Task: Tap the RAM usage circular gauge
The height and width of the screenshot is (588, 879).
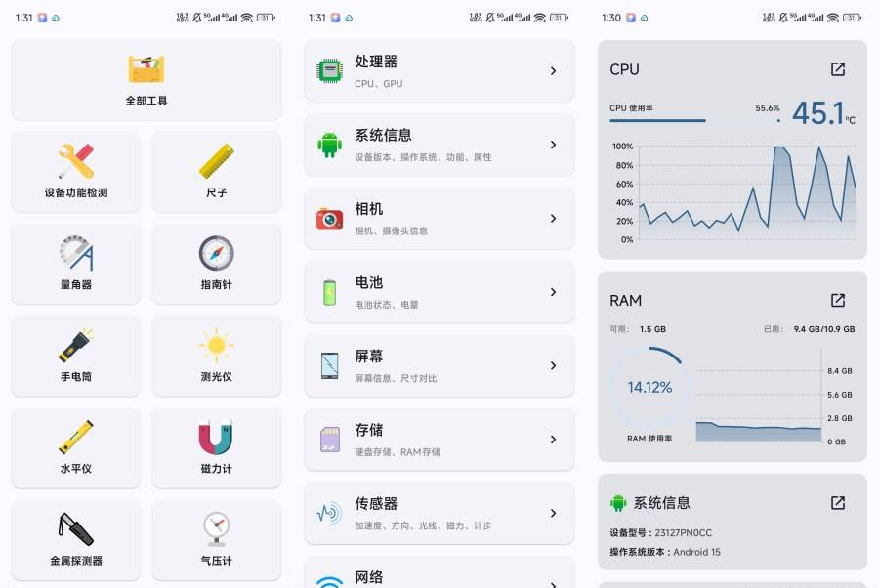Action: pyautogui.click(x=649, y=387)
